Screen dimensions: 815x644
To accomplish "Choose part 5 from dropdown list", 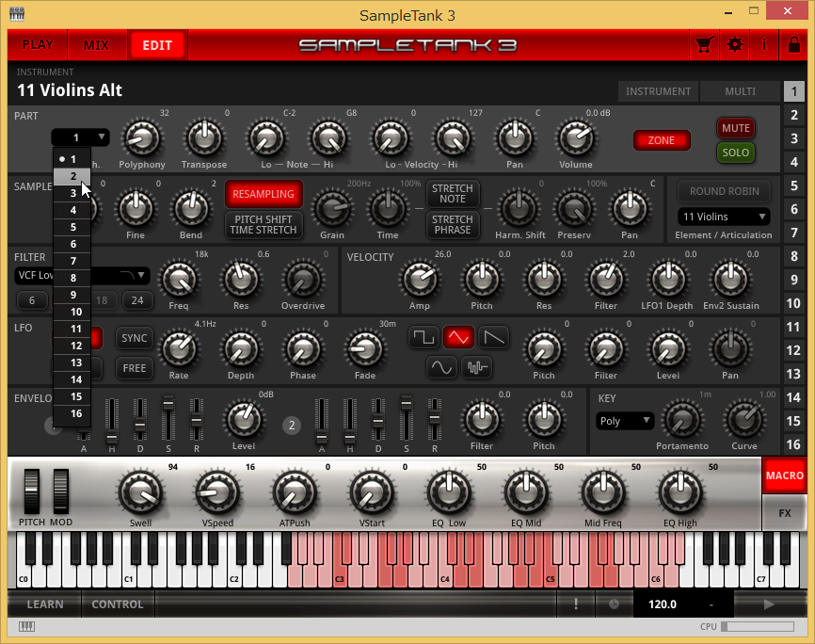I will [72, 227].
